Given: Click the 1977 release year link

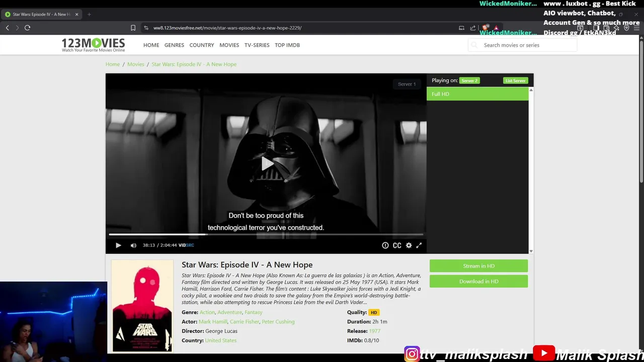Looking at the screenshot, I should click(x=374, y=331).
